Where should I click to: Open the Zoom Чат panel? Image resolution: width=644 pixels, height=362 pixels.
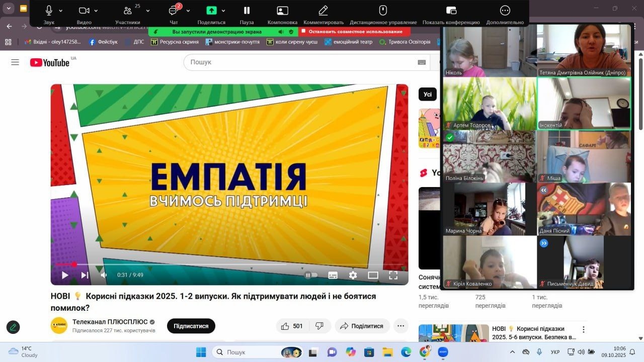pyautogui.click(x=173, y=11)
